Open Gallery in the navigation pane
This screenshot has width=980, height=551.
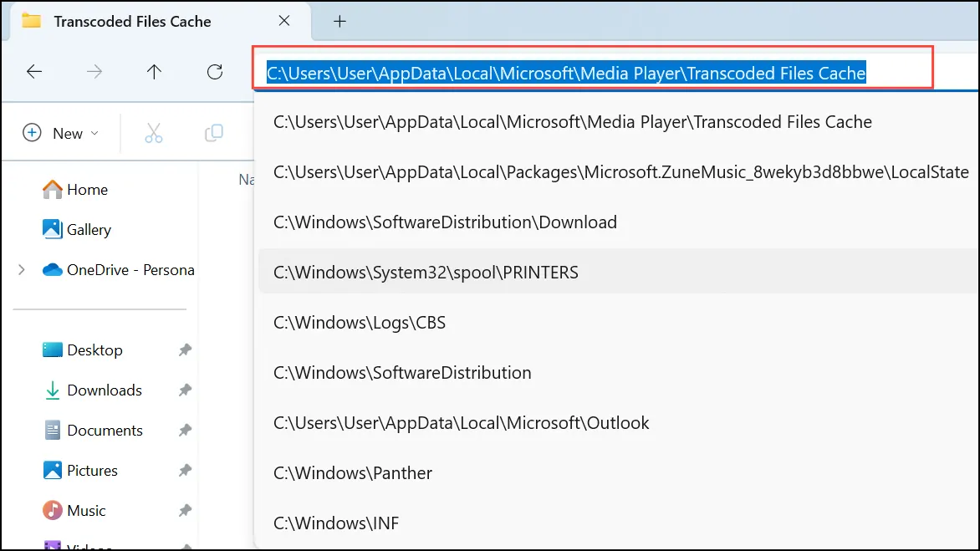pos(76,229)
